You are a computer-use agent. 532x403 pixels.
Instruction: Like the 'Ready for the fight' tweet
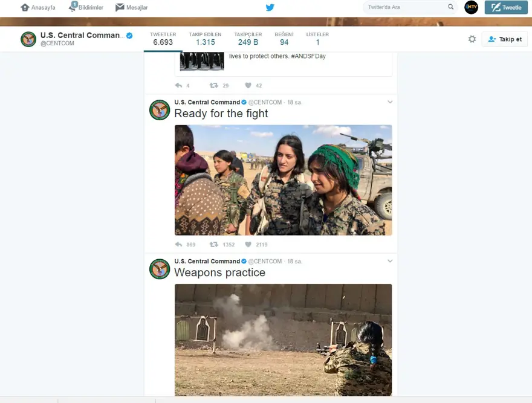tap(248, 245)
